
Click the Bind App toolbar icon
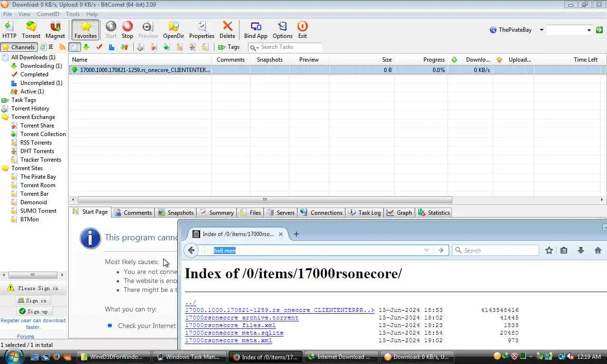coord(256,29)
